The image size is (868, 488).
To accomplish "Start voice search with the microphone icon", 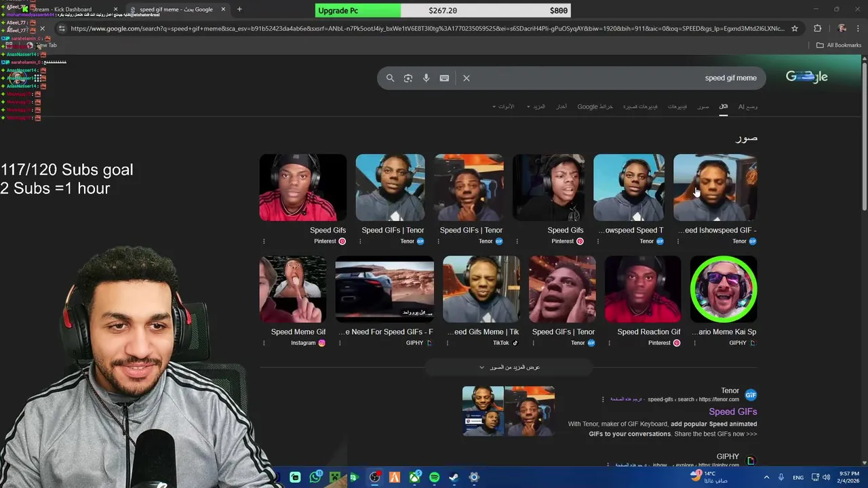I will point(426,78).
